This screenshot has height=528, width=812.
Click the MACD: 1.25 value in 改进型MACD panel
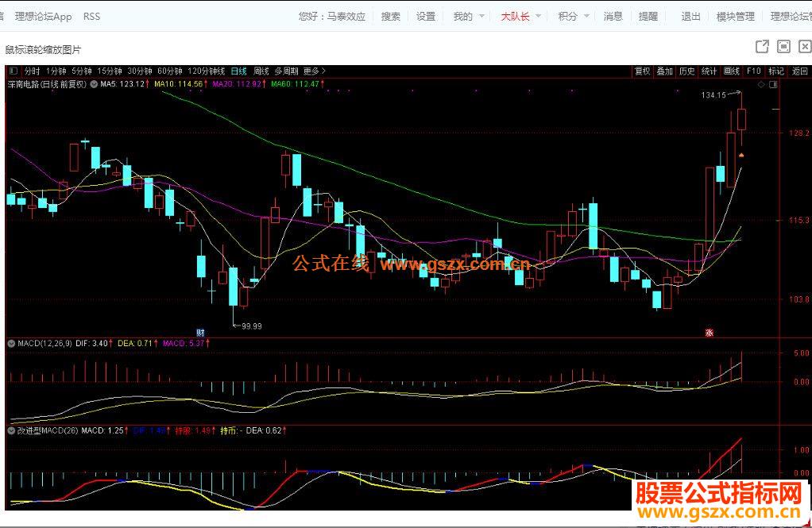coord(105,430)
